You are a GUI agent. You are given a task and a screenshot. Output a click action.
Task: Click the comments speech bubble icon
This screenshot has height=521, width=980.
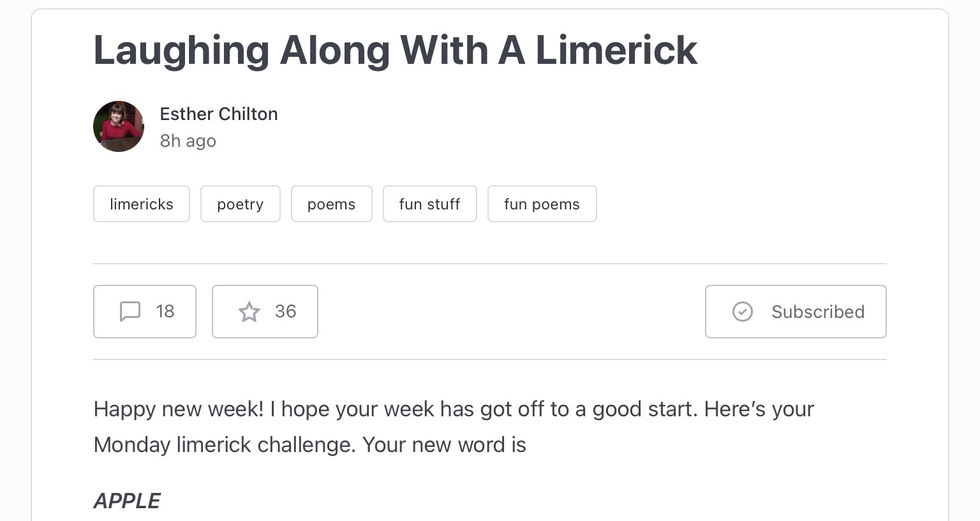pyautogui.click(x=130, y=312)
